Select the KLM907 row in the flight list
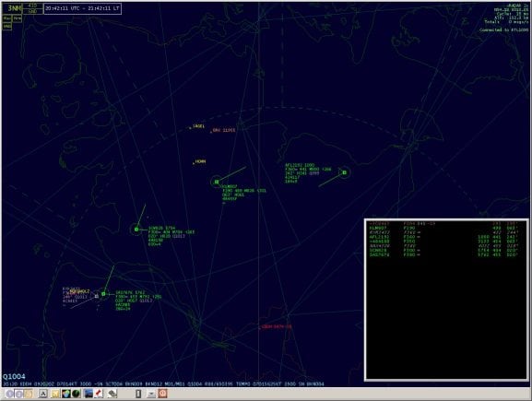Viewport: 532px width, 401px height. [443, 228]
